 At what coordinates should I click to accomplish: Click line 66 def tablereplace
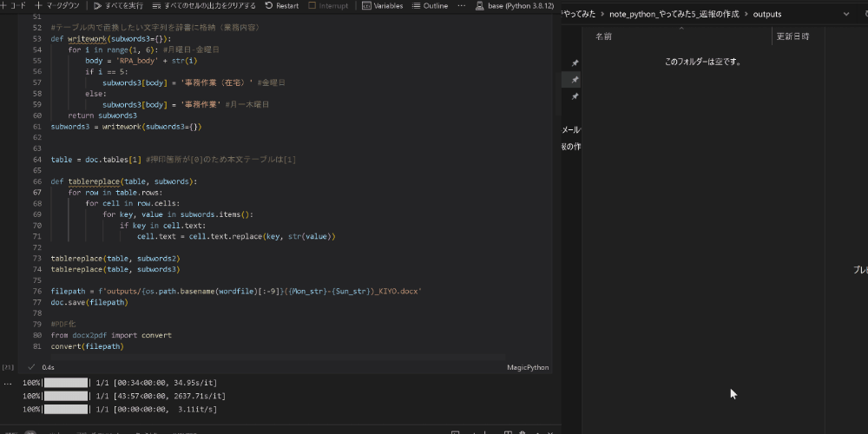point(124,181)
